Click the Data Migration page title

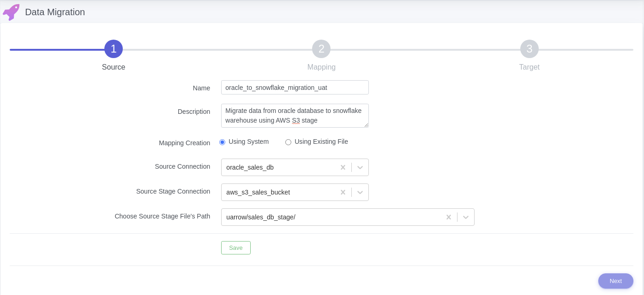coord(55,12)
